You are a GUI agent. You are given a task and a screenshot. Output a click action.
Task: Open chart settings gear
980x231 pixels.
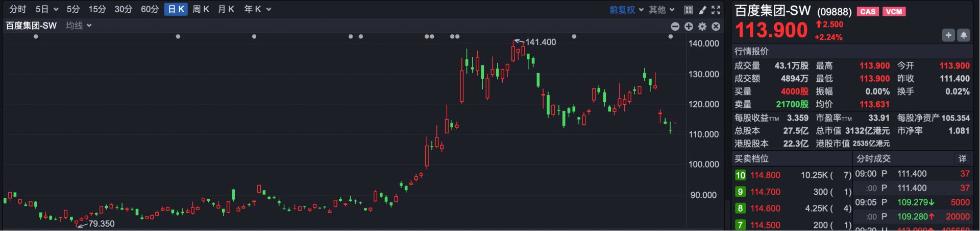(x=702, y=27)
